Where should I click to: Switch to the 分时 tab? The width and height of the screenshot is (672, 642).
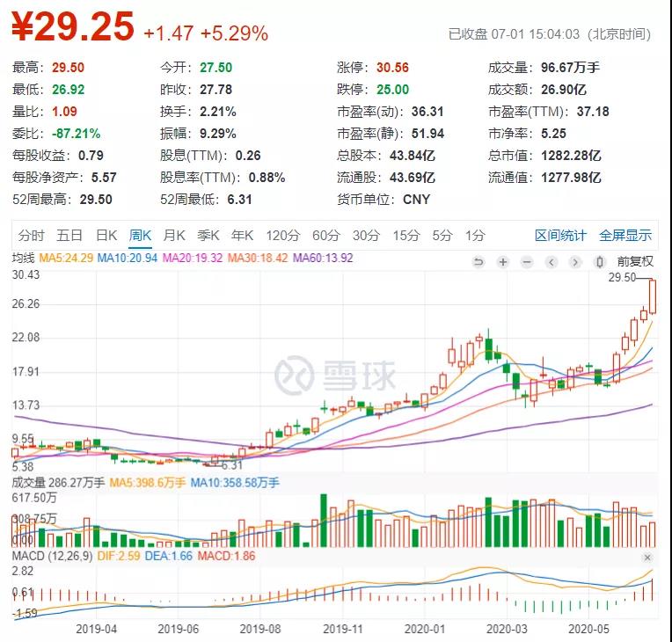[31, 235]
